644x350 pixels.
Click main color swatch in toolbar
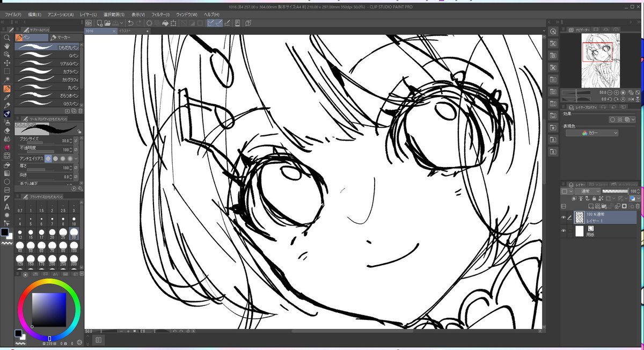[x=5, y=232]
